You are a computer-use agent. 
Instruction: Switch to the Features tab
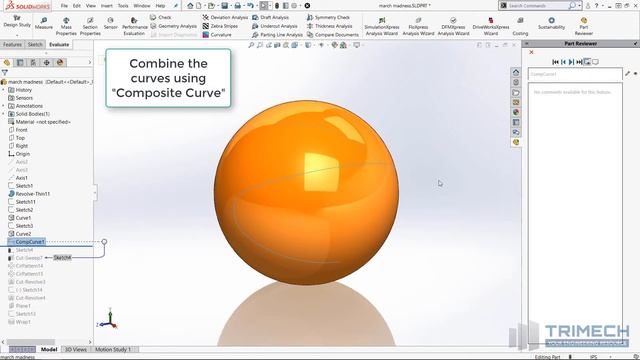pos(12,44)
